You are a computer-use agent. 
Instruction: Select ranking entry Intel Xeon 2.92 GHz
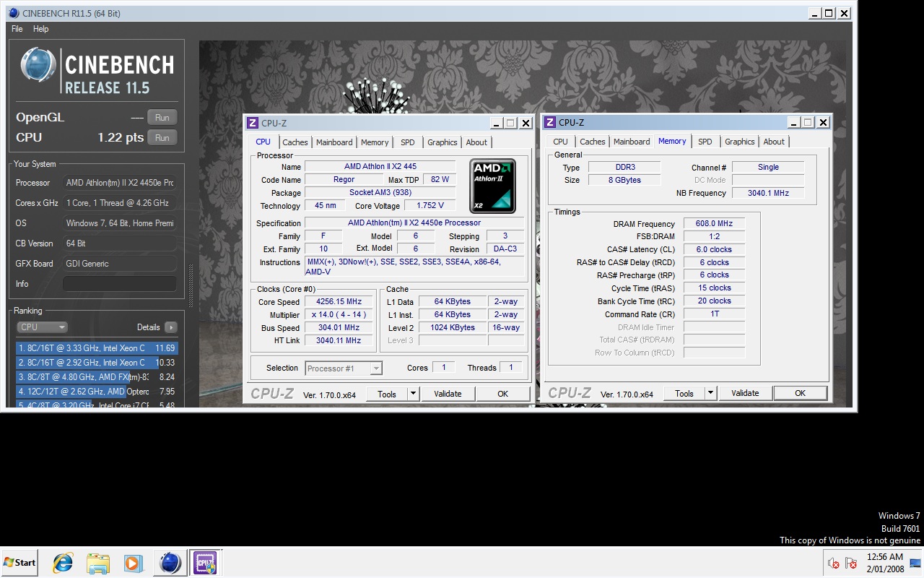[x=96, y=363]
